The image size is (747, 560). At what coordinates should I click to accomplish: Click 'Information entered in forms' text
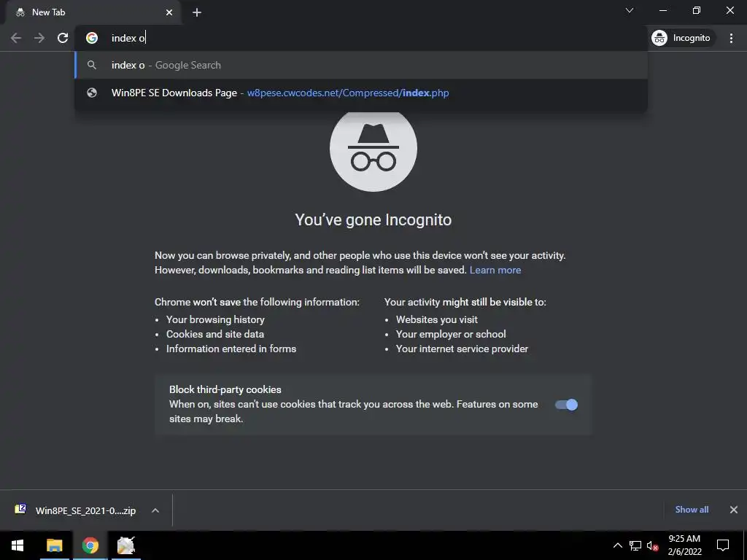coord(231,349)
